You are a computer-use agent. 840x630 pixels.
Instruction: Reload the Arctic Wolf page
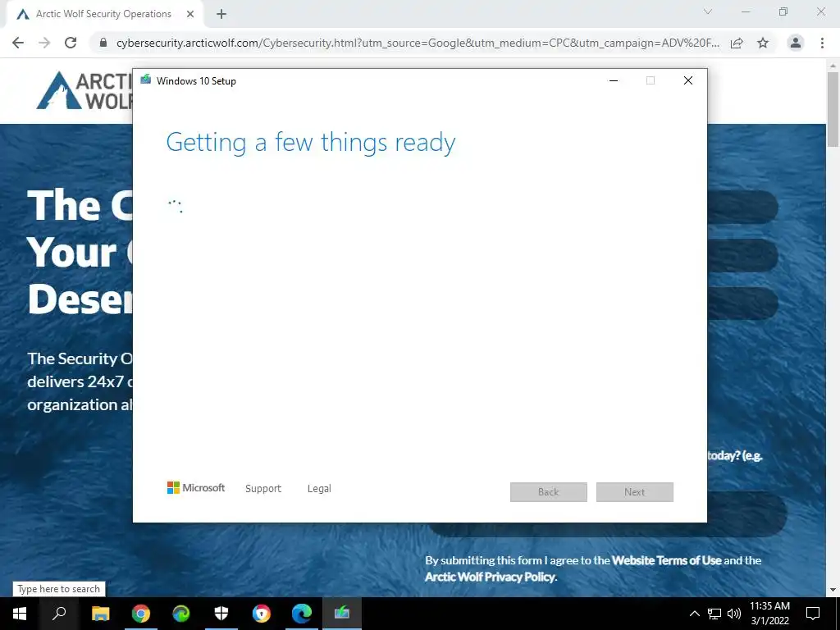point(71,43)
